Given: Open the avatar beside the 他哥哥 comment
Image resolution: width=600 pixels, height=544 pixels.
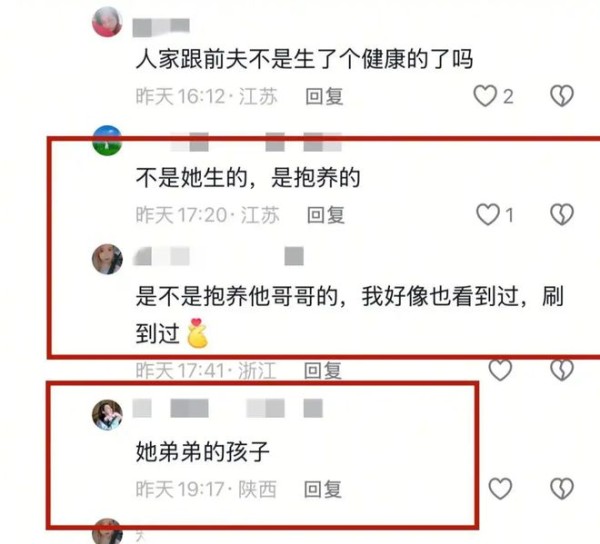Looking at the screenshot, I should [x=107, y=259].
